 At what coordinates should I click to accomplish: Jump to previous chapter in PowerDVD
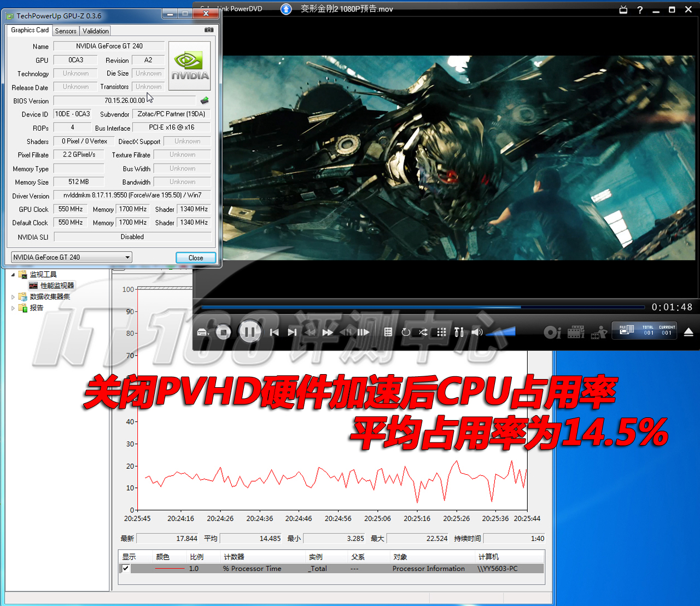pos(275,332)
